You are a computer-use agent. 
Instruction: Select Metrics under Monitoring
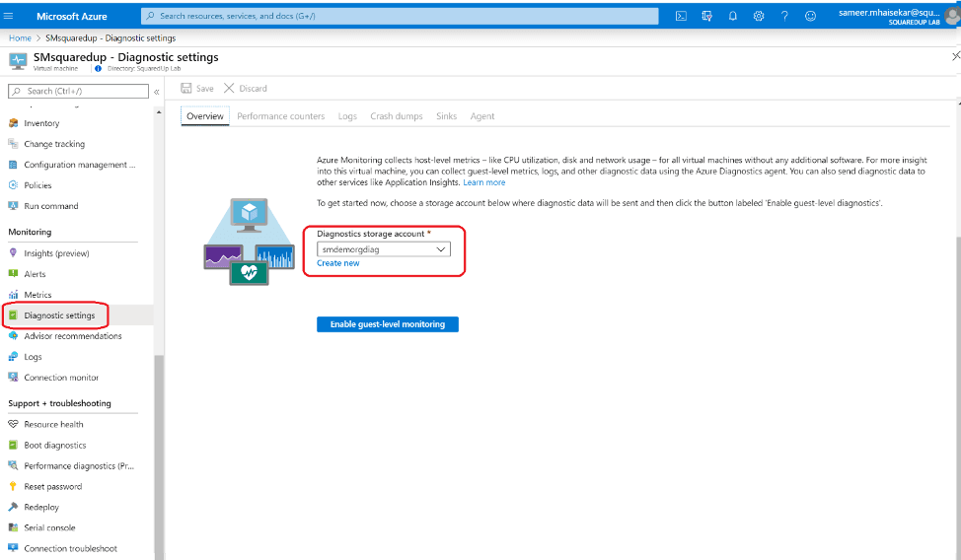37,295
